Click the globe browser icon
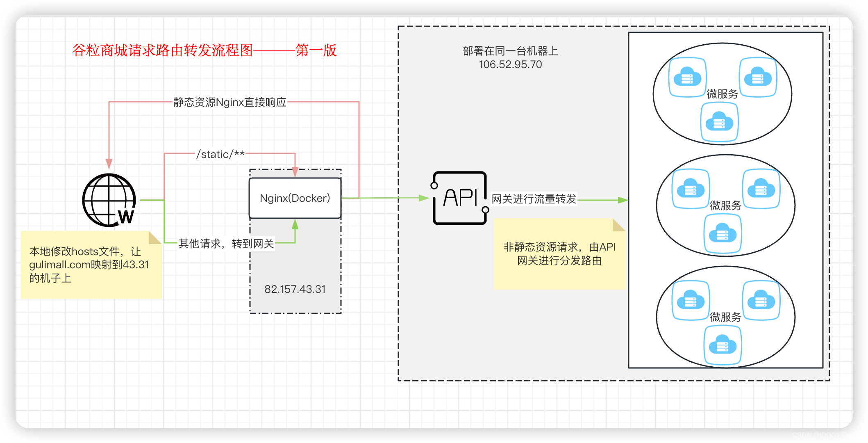868x443 pixels. point(109,200)
